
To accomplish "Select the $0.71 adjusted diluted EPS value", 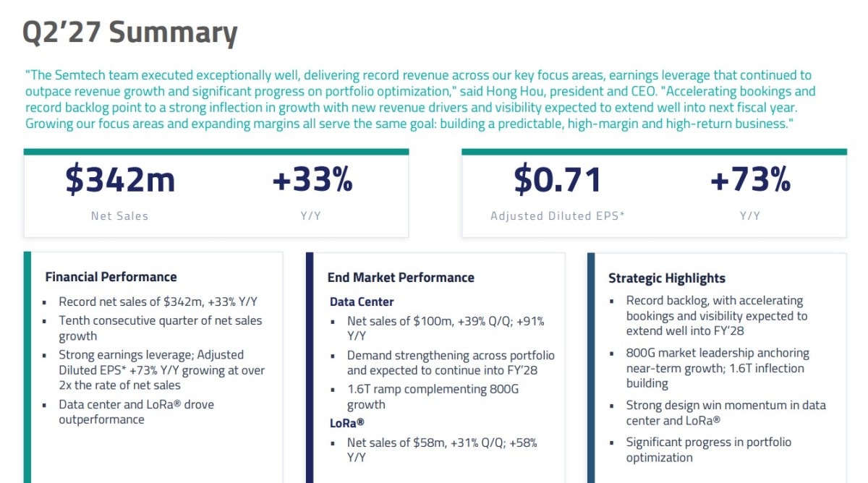I will [557, 179].
